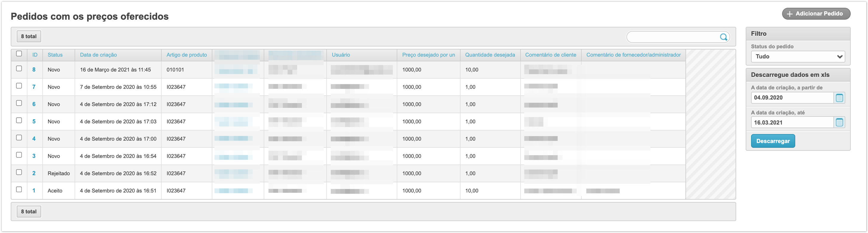
Task: Select the checkbox for rejected order 2
Action: (x=19, y=173)
